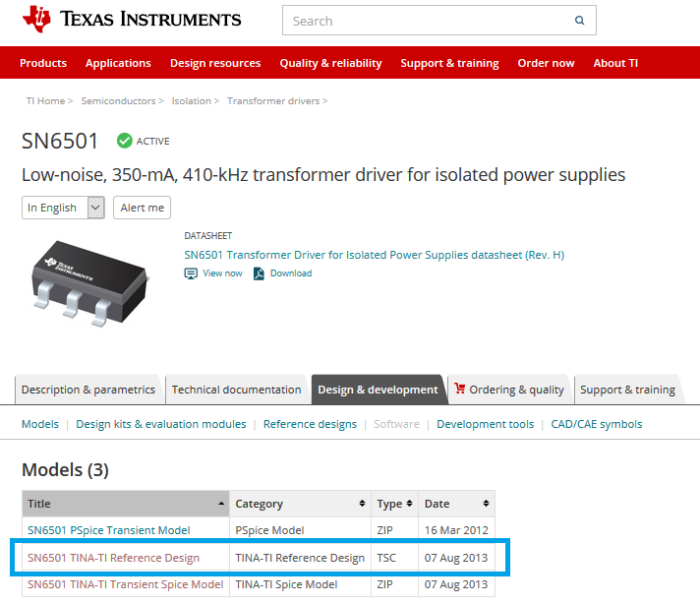700x604 pixels.
Task: Open the Order now menu
Action: coord(546,63)
